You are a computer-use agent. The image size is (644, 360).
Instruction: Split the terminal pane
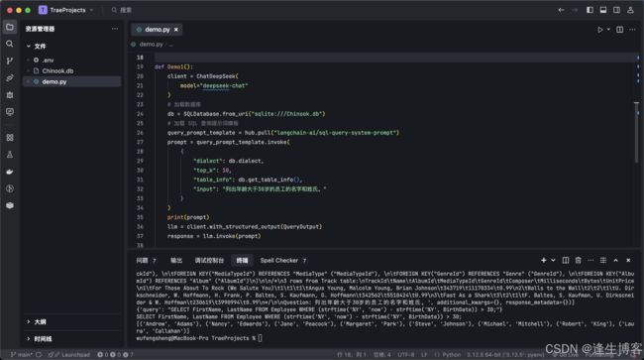(x=565, y=260)
